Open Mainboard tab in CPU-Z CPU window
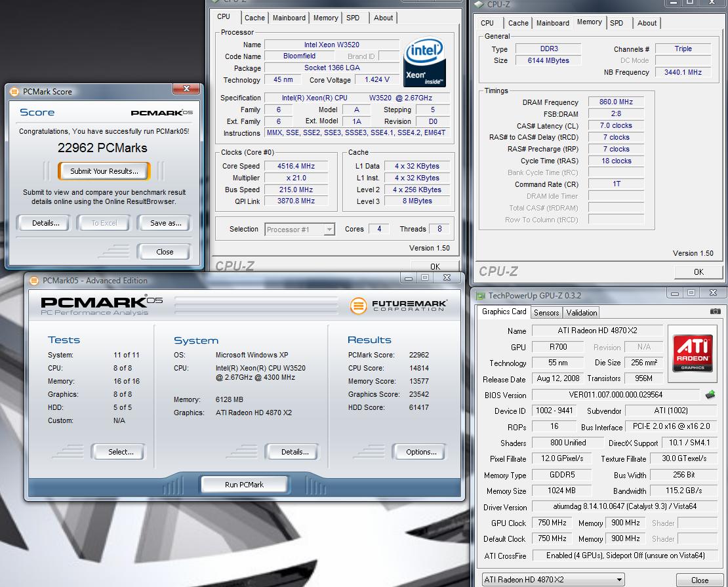 [289, 18]
